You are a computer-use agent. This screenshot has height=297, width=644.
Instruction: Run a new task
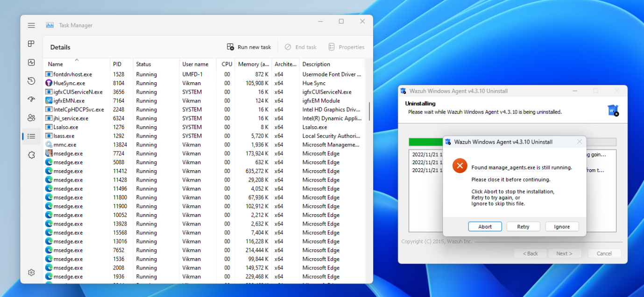pyautogui.click(x=248, y=47)
